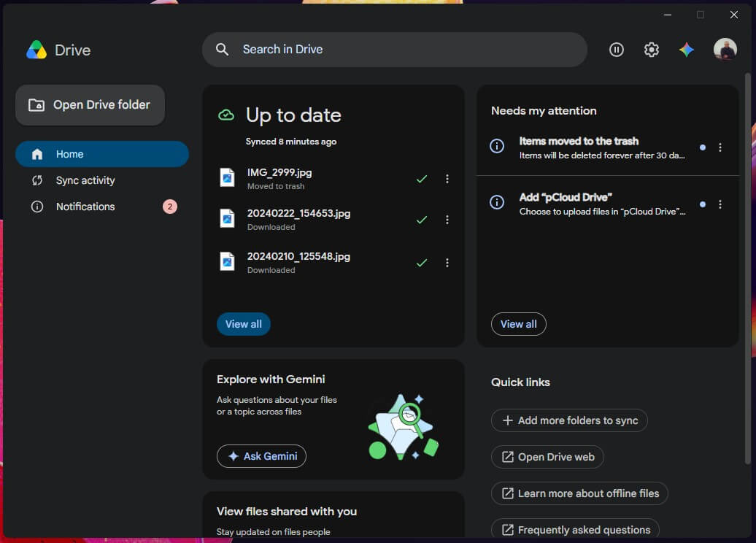Click info icon for Add pCloud Drive
This screenshot has width=756, height=543.
pos(497,202)
